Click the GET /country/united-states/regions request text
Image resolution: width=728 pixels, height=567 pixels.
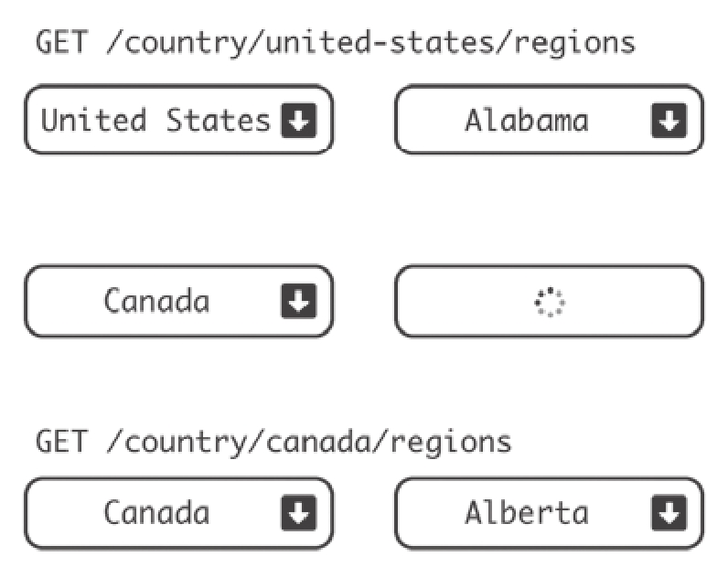[x=335, y=43]
